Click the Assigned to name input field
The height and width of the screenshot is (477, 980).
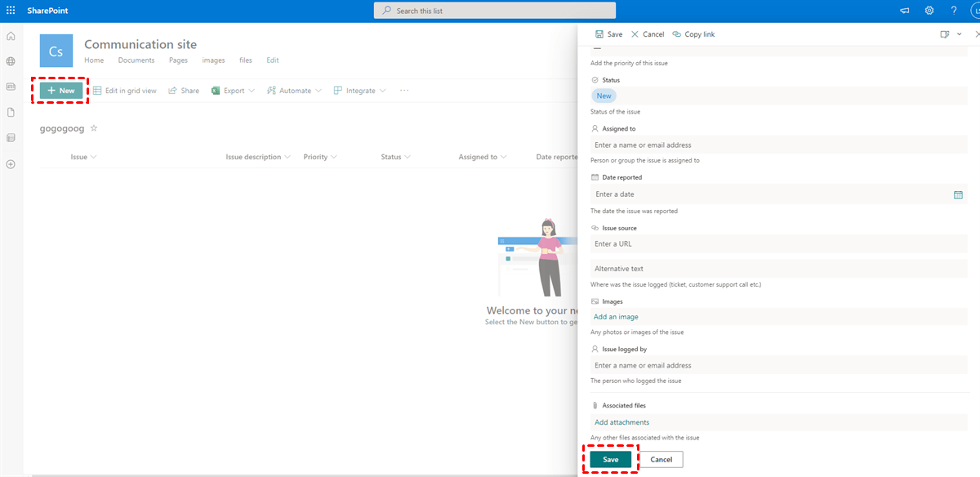pyautogui.click(x=776, y=145)
